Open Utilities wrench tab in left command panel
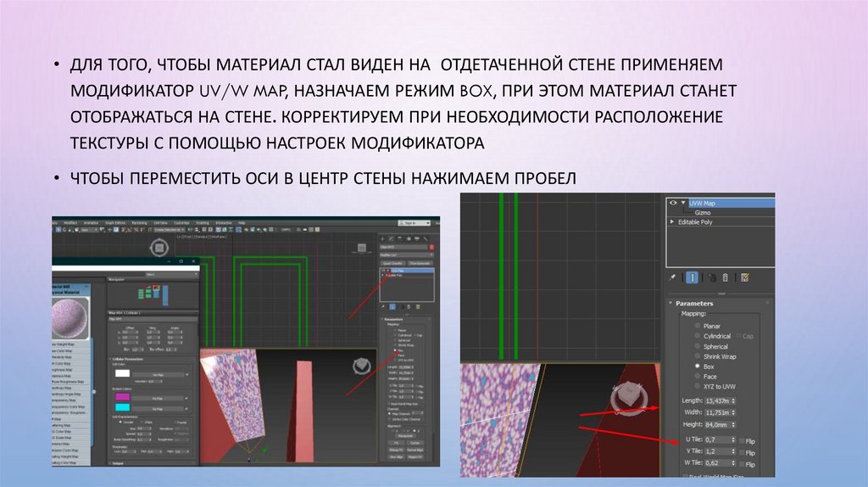This screenshot has height=487, width=868. point(426,238)
